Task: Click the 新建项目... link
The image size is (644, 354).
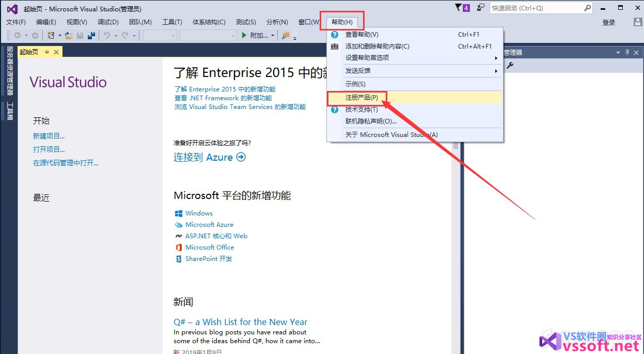Action: (49, 136)
